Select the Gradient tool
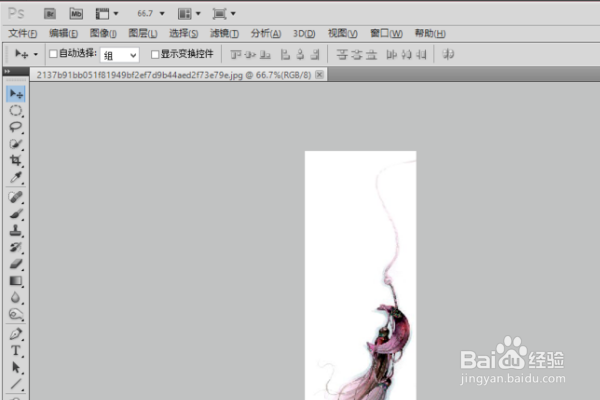The height and width of the screenshot is (400, 600). (x=16, y=281)
